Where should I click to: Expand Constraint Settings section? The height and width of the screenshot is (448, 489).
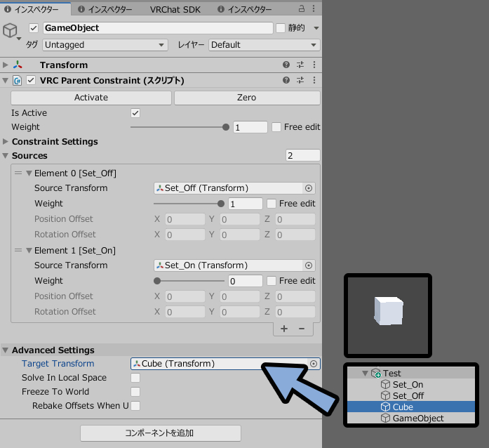[6, 142]
